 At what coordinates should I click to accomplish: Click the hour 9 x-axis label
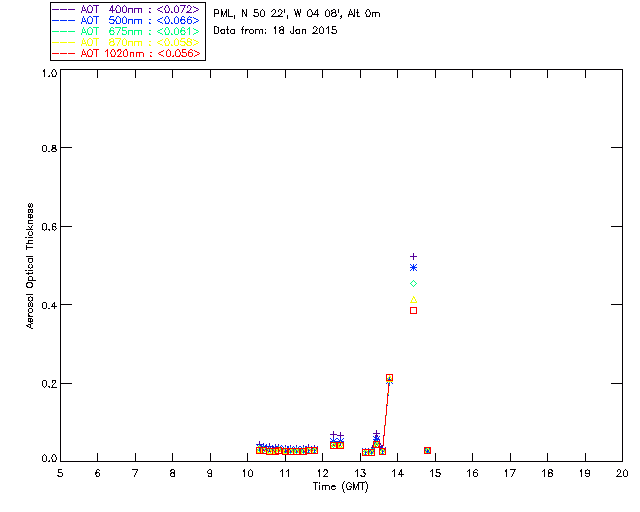210,473
